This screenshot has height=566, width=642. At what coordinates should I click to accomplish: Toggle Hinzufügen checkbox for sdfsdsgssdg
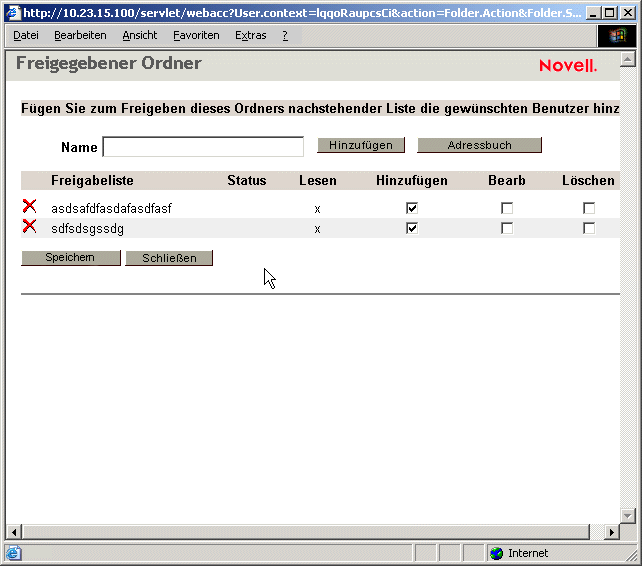[412, 228]
